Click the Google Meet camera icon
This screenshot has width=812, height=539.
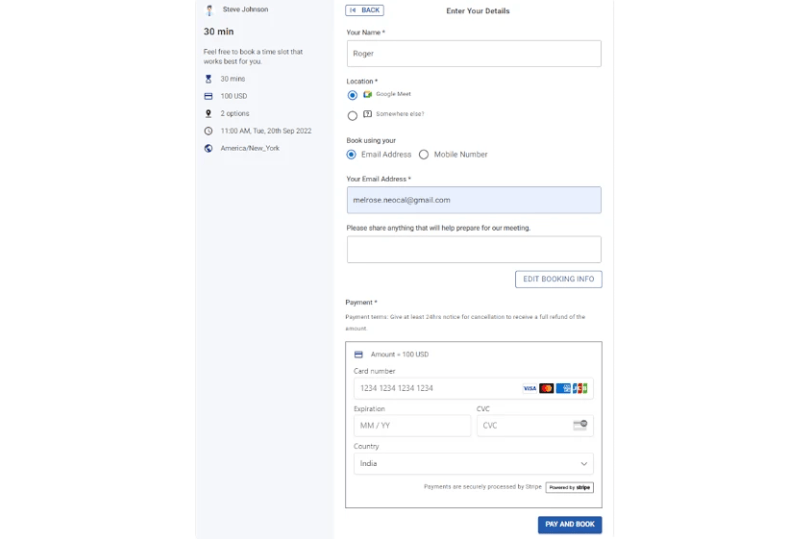[367, 95]
